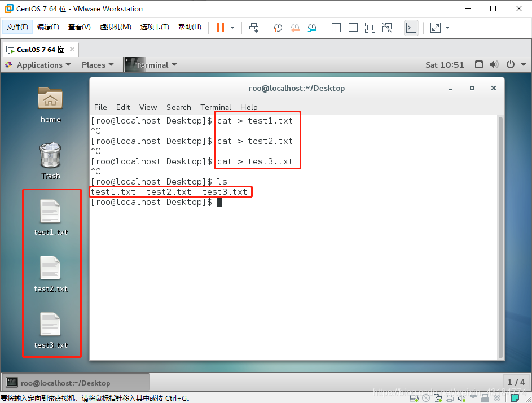Click the sound device status icon
This screenshot has width=532, height=403.
click(461, 398)
